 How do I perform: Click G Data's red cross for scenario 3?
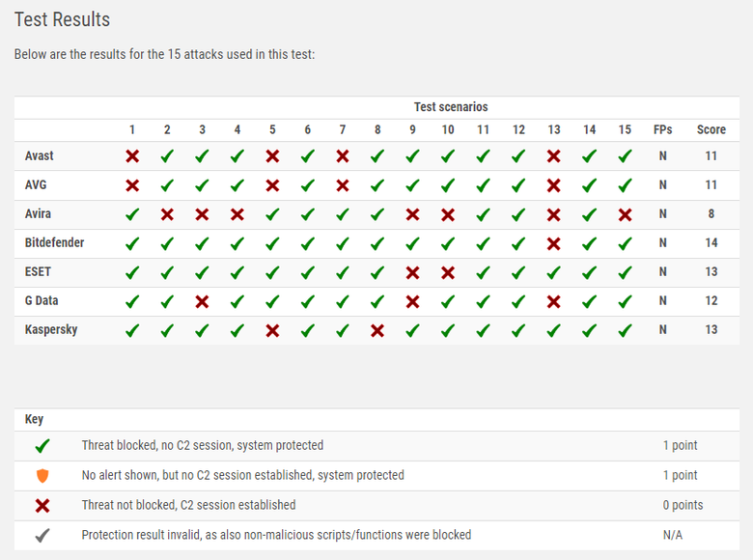[202, 301]
